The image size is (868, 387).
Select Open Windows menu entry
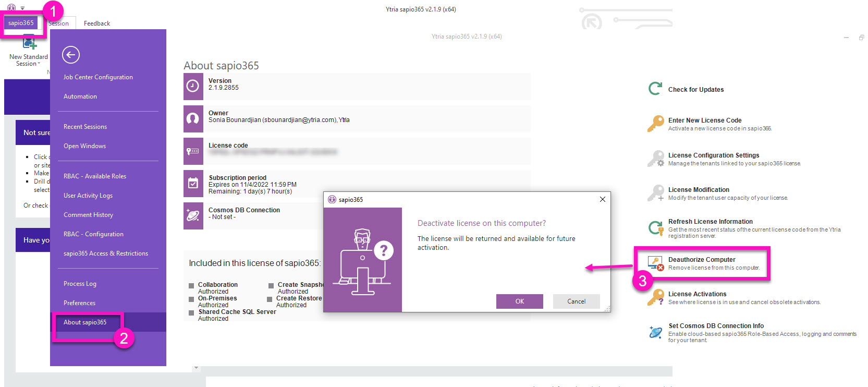tap(84, 146)
